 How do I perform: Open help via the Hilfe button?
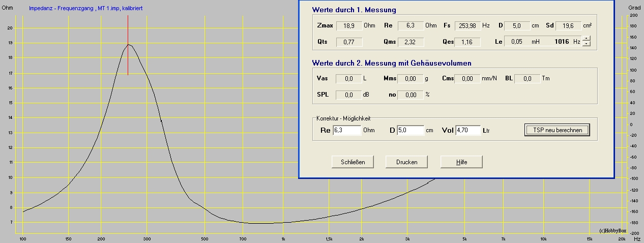point(461,162)
